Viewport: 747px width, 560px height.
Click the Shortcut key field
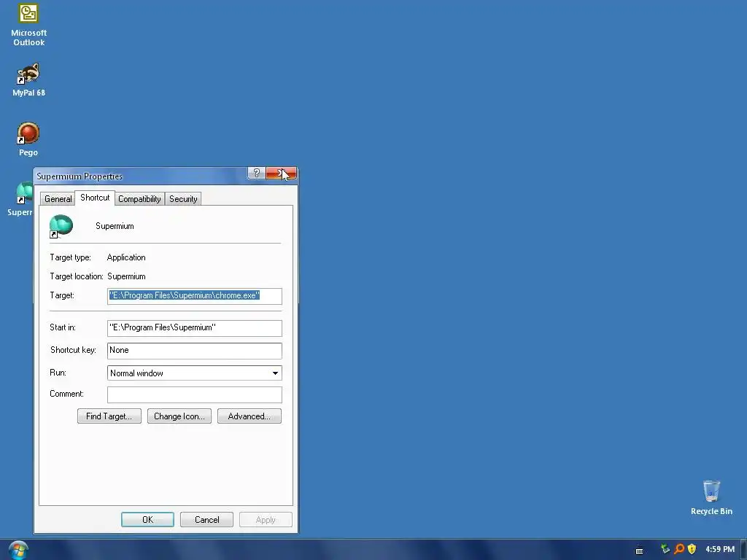pyautogui.click(x=194, y=351)
